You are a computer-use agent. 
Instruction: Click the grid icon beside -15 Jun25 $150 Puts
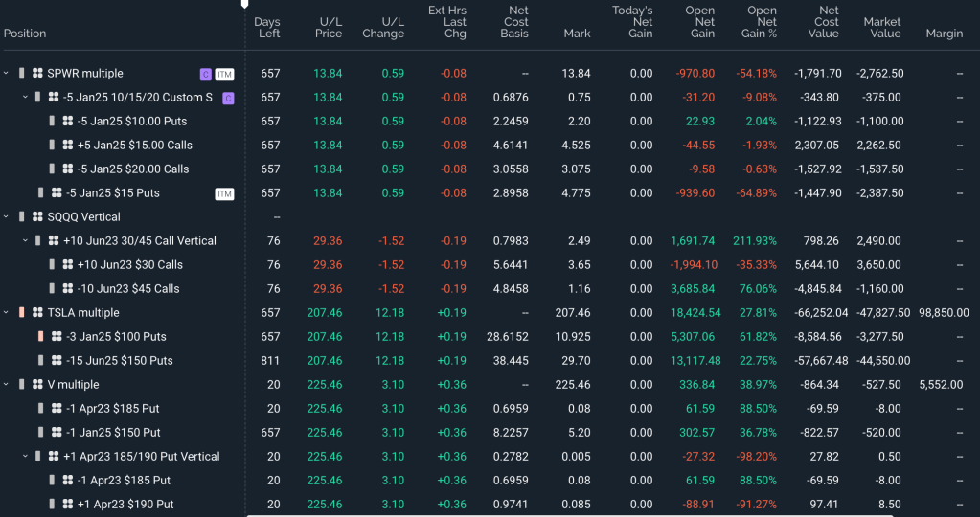[x=57, y=361]
